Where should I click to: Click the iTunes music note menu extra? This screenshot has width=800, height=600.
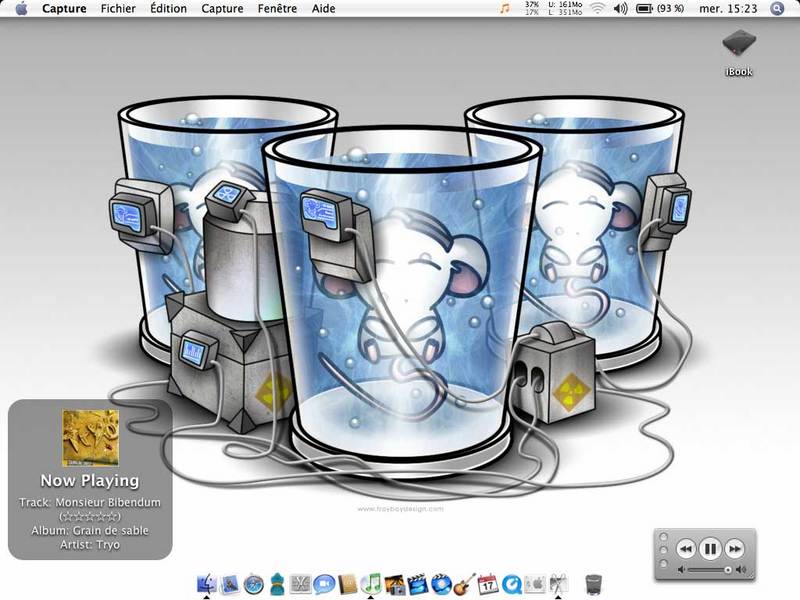(505, 9)
